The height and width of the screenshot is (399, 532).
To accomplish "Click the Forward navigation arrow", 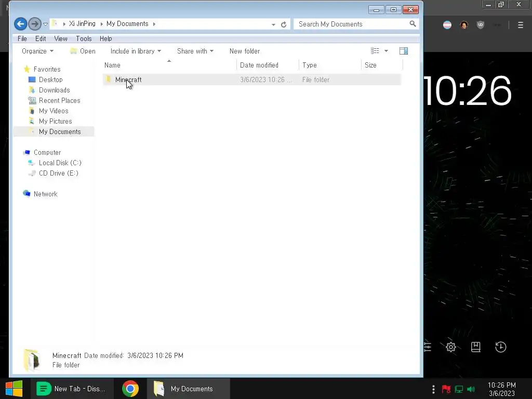I will [x=34, y=24].
